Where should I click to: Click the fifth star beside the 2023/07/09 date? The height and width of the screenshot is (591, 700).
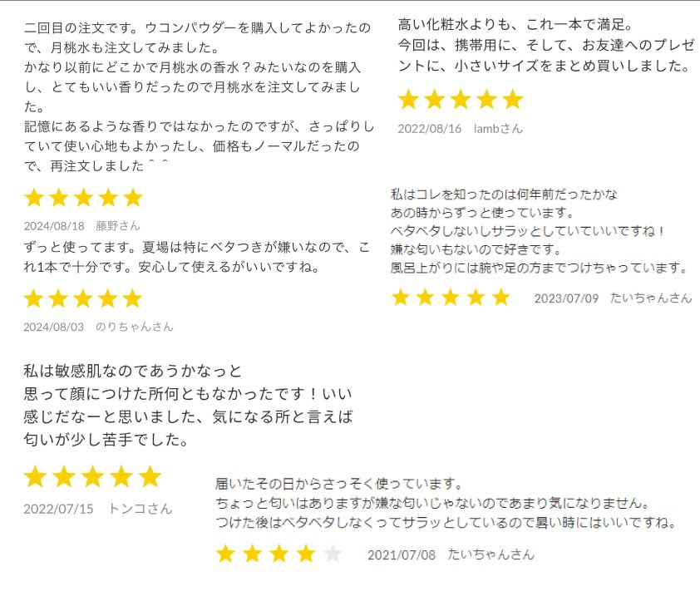coord(501,297)
